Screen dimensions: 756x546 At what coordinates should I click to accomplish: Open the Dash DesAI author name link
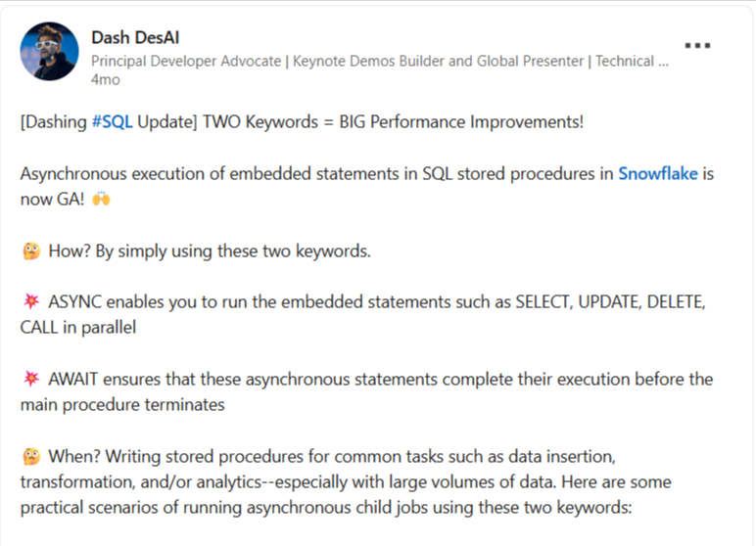(x=135, y=37)
